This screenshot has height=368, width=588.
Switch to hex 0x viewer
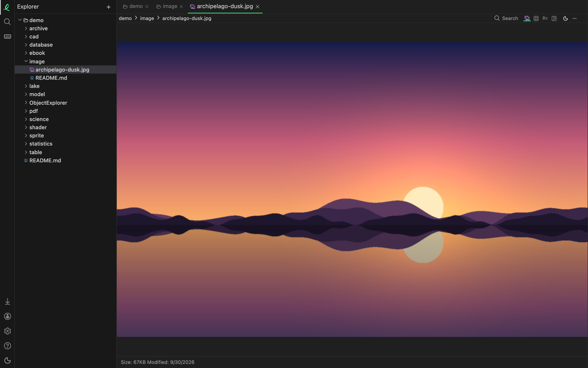click(x=545, y=18)
